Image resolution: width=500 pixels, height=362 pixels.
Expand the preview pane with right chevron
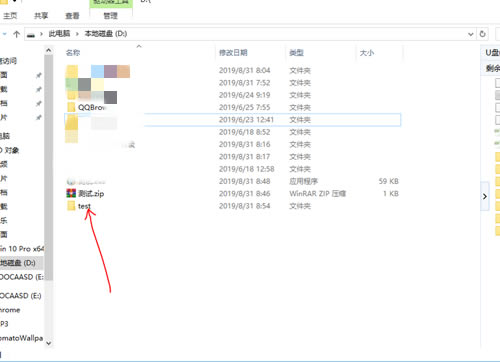[485, 196]
